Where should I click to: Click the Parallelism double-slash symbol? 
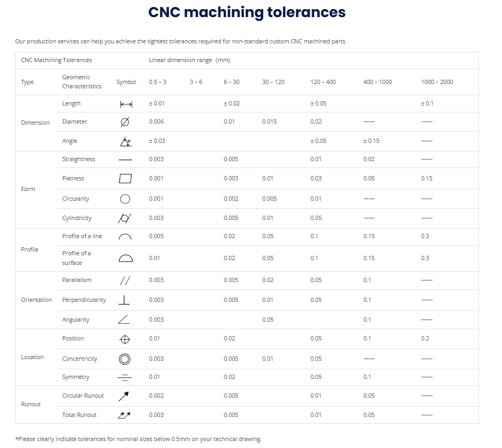coord(125,280)
